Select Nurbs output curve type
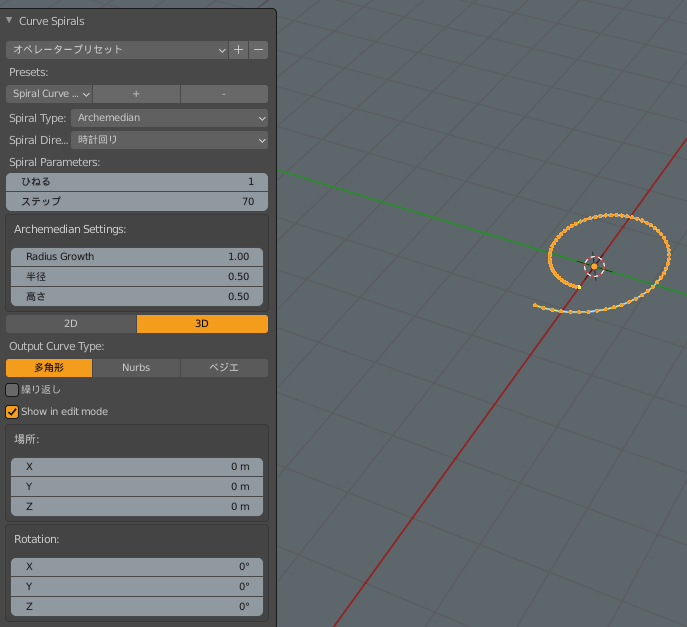The image size is (687, 627). (x=136, y=368)
